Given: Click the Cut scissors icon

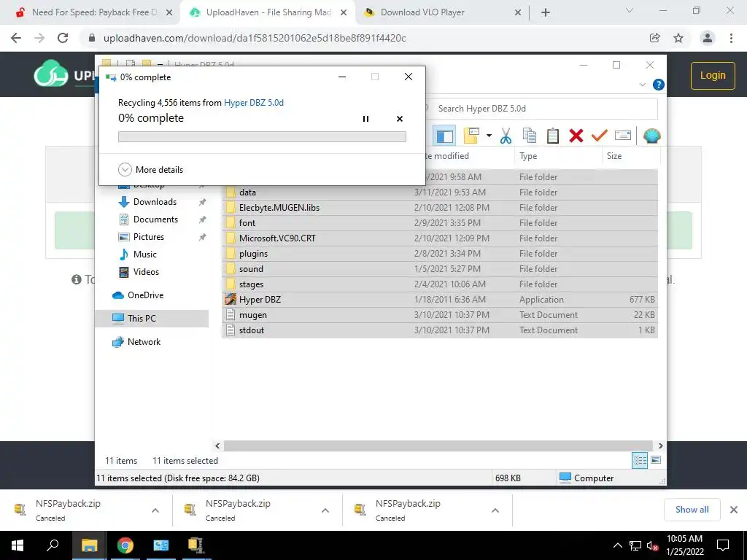Looking at the screenshot, I should tap(506, 136).
